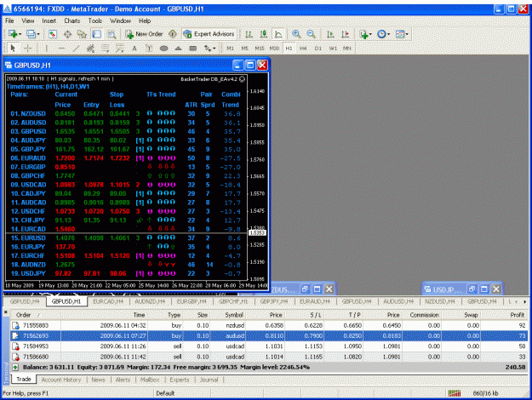
Task: Toggle the Terminal panel icon
Action: [97, 34]
